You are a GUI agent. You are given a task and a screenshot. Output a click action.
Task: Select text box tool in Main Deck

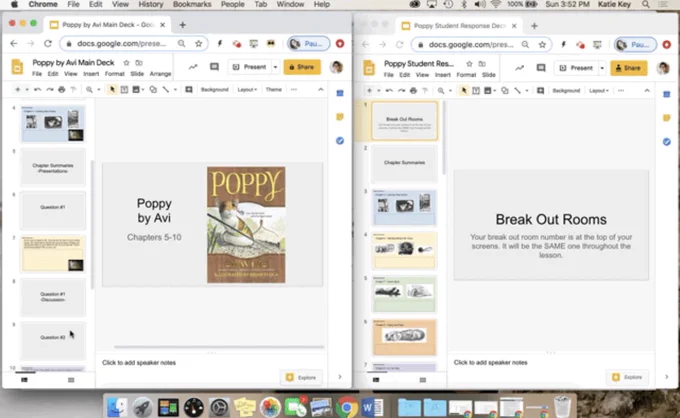[x=124, y=90]
